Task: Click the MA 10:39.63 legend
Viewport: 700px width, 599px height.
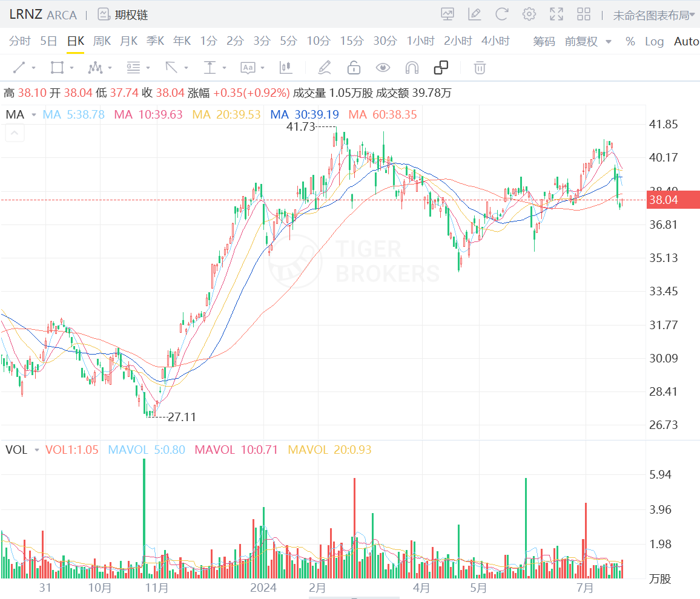Action: click(148, 115)
